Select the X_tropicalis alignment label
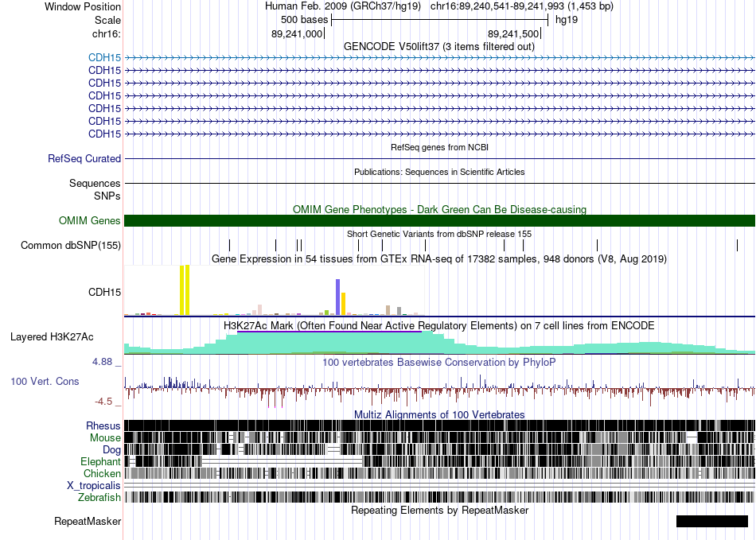 [x=94, y=486]
